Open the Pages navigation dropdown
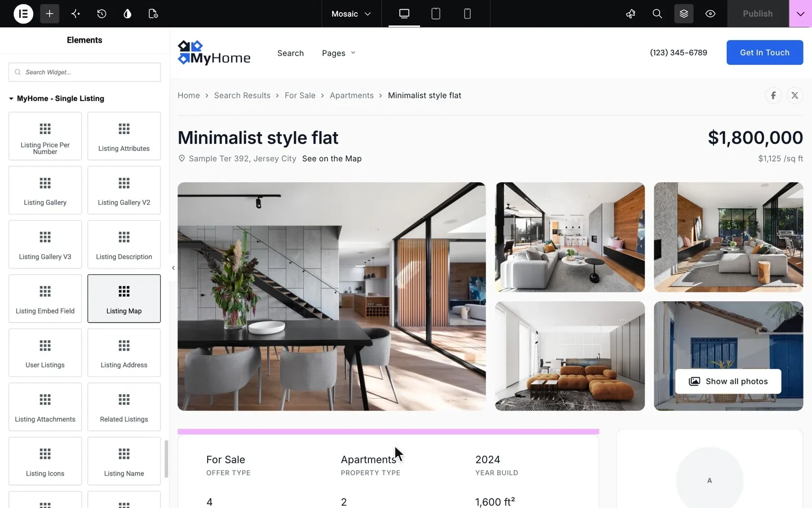 [x=339, y=53]
